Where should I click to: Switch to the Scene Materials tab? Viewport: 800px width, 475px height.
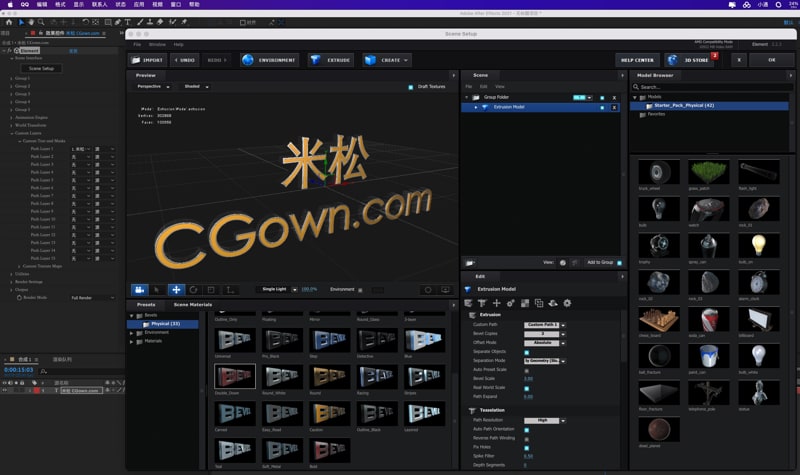click(x=193, y=305)
